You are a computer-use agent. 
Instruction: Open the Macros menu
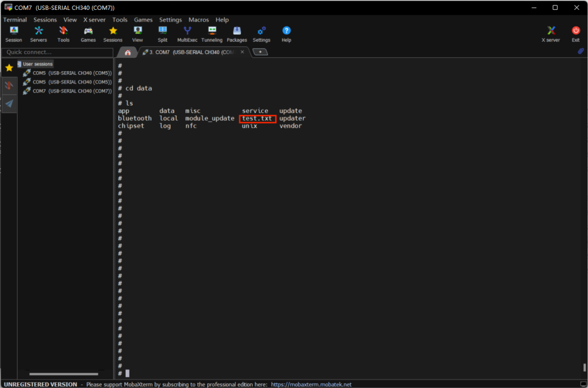199,20
